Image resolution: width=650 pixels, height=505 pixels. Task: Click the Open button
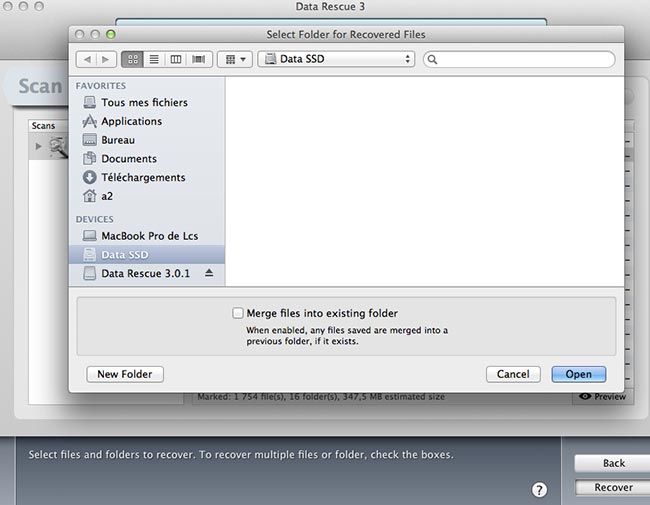coord(579,374)
